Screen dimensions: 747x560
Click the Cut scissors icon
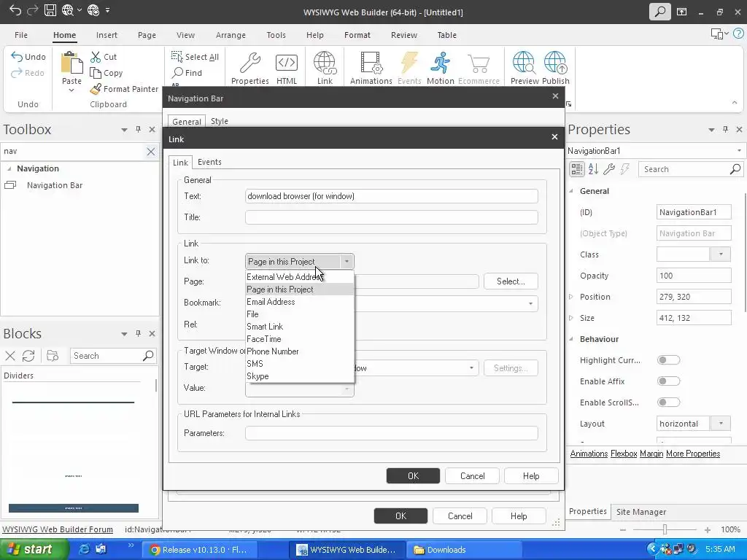(x=96, y=57)
